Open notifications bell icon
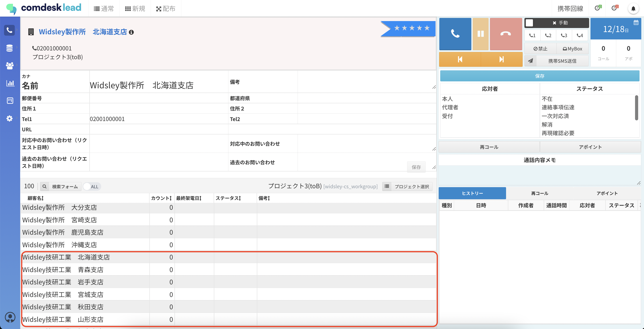 (633, 9)
